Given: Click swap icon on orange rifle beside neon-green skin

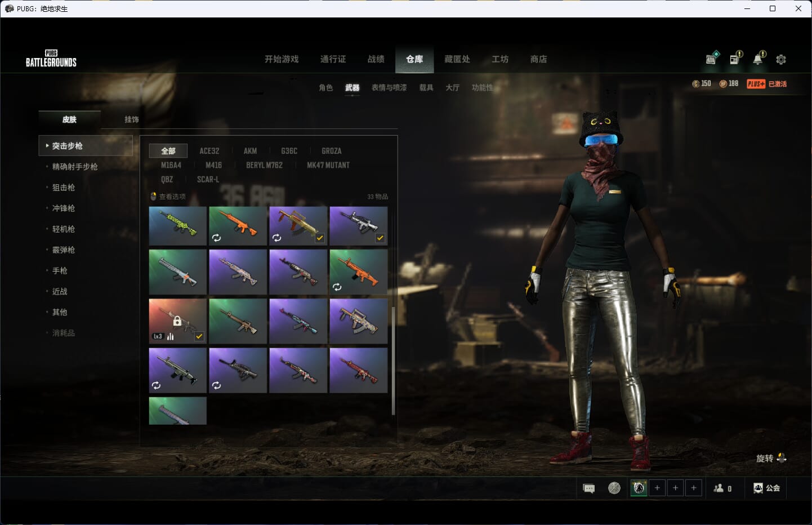Looking at the screenshot, I should 216,238.
